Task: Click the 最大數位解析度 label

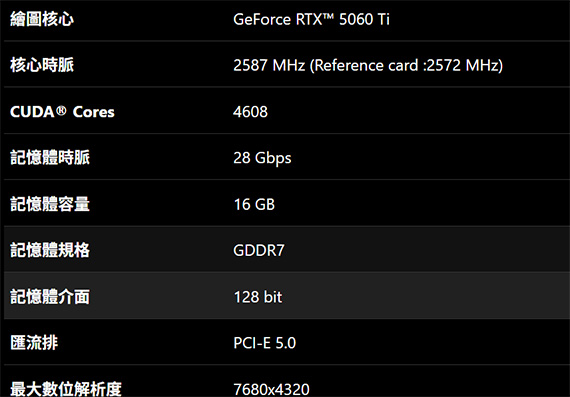Action: coord(66,389)
